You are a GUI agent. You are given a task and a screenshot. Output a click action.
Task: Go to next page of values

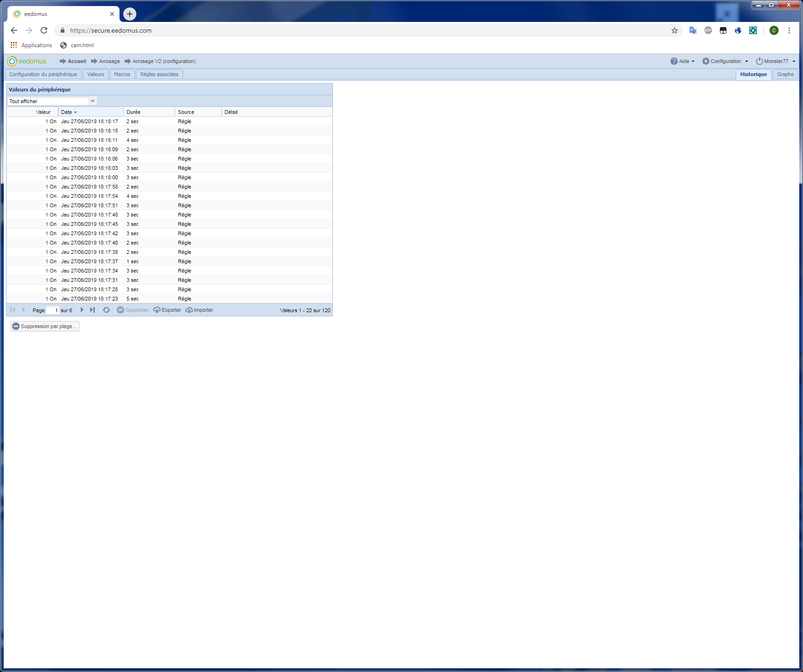coord(82,310)
